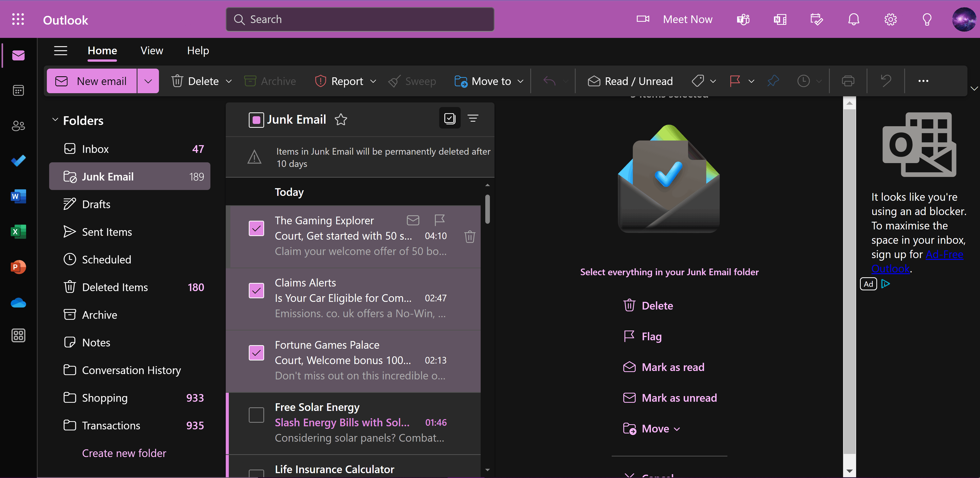This screenshot has height=478, width=980.
Task: Click the New email button
Action: click(92, 81)
